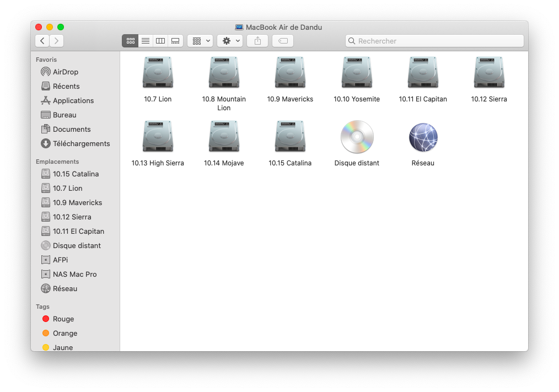The image size is (559, 392).
Task: Open the gear action menu
Action: click(230, 41)
